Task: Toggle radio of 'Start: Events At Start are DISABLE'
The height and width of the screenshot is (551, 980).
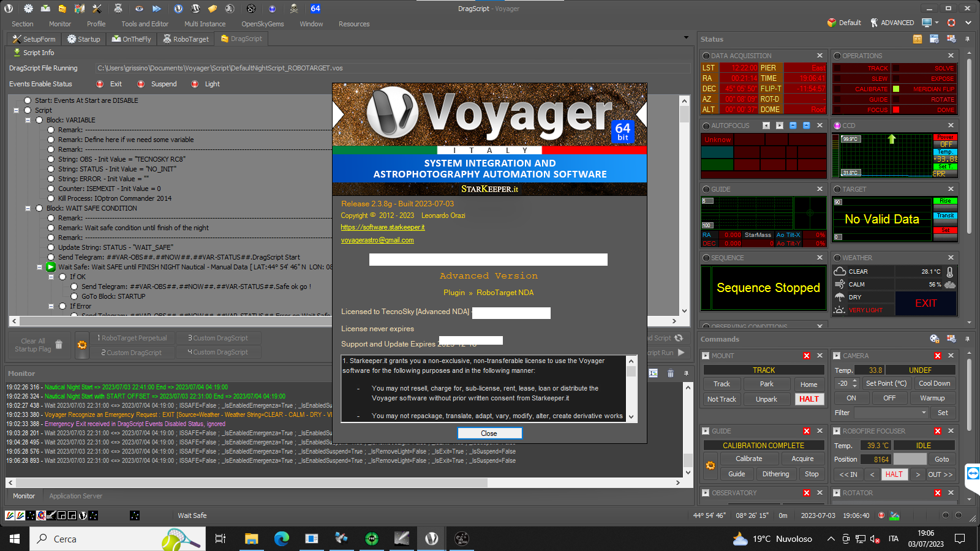Action: click(x=28, y=100)
